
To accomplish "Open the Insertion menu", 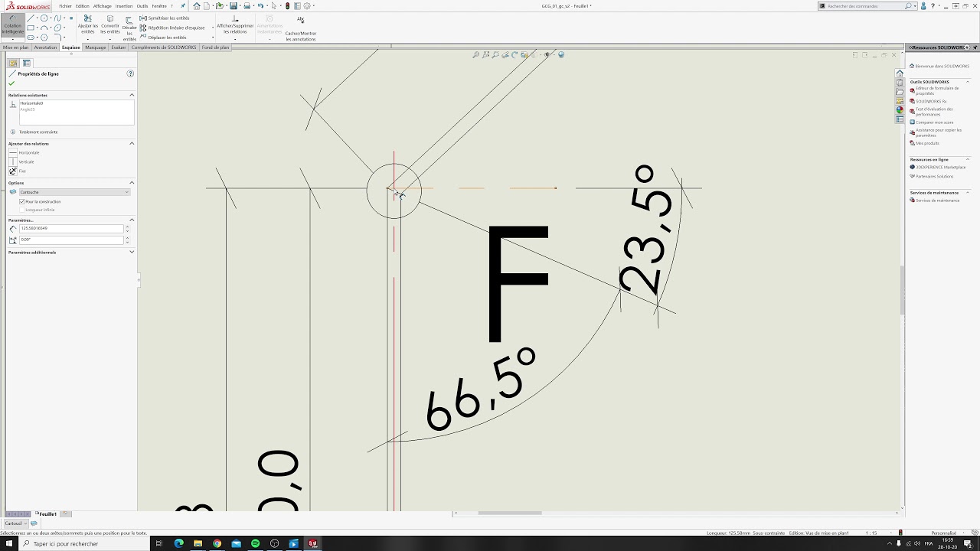I will [123, 6].
